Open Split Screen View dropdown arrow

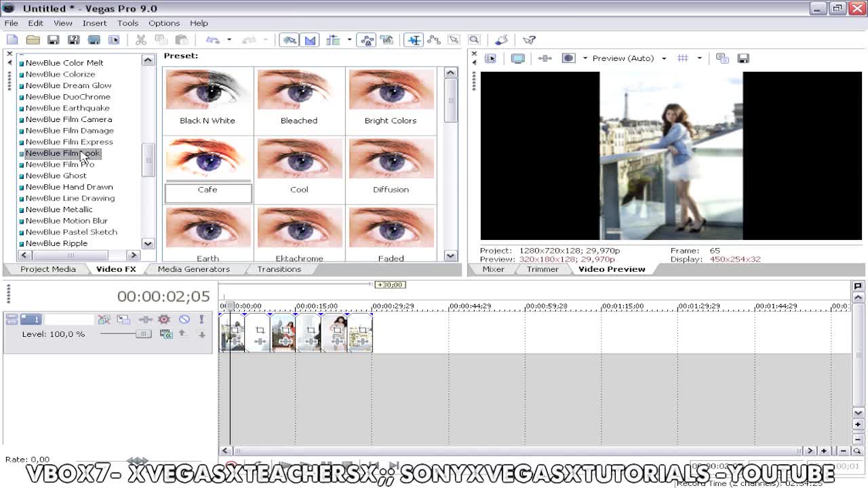click(x=585, y=58)
